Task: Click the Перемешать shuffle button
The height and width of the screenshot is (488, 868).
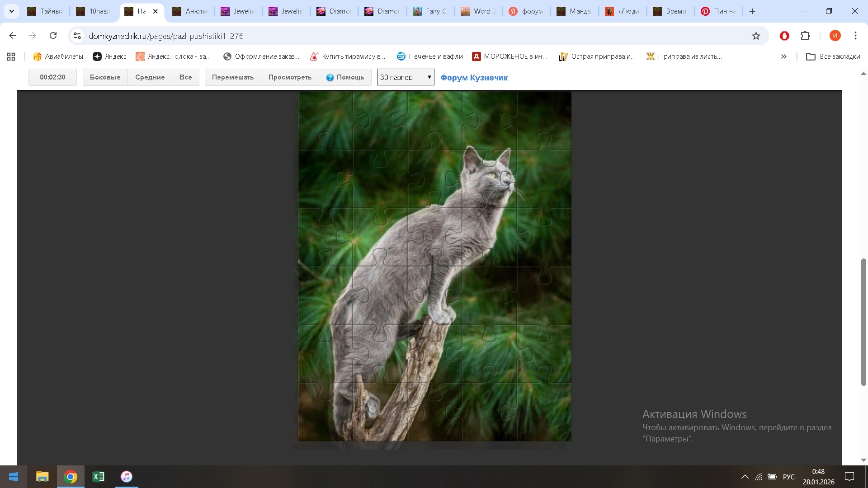Action: pos(233,77)
